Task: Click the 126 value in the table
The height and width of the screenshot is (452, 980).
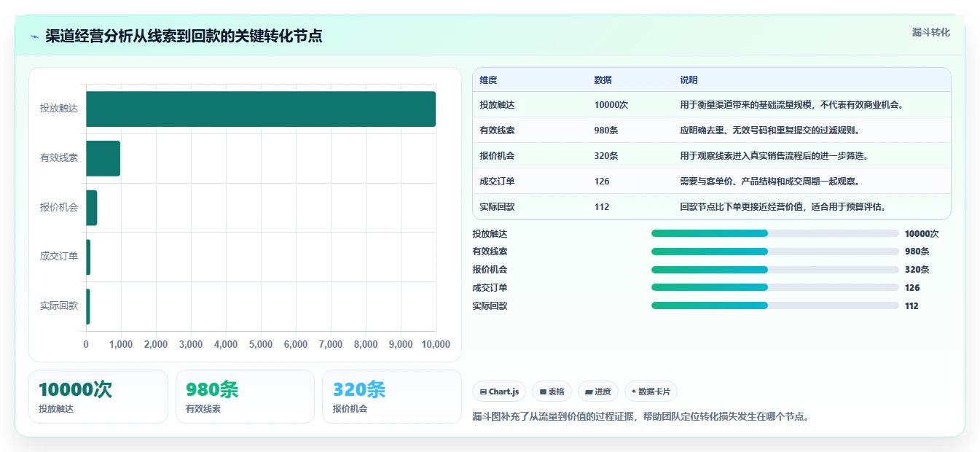Action: 602,182
